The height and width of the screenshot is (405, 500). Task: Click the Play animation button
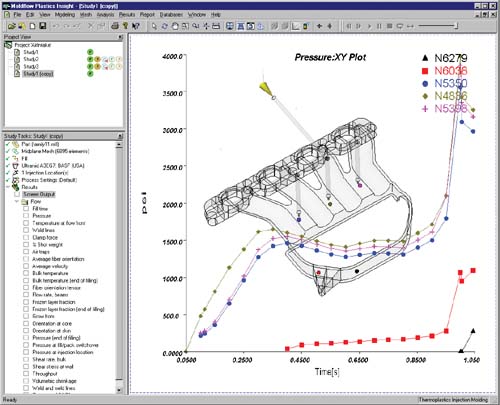[369, 26]
